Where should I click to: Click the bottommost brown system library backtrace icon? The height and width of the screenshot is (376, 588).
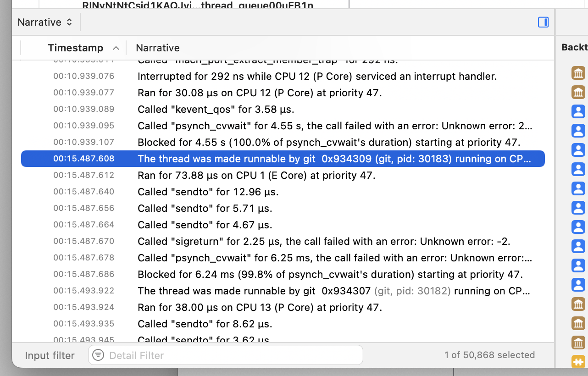(578, 343)
